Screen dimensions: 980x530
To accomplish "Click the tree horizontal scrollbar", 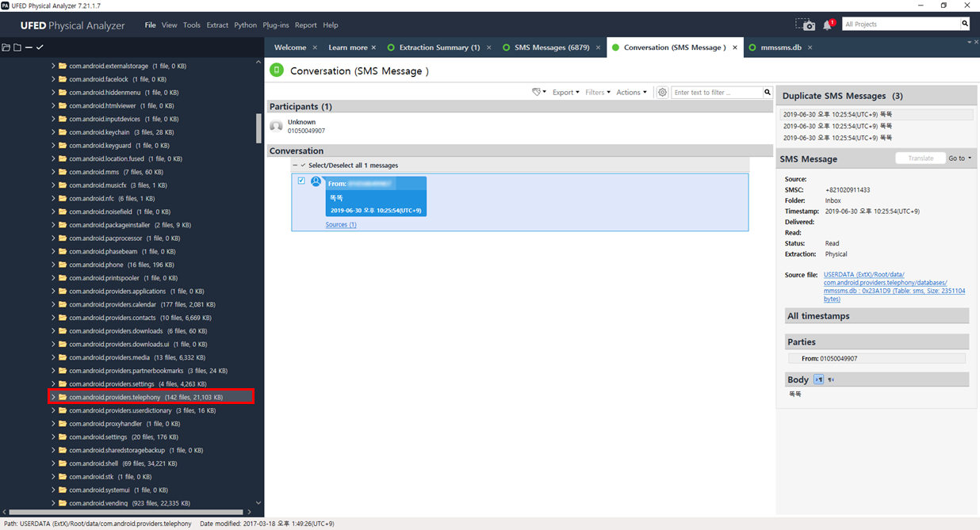I will [x=125, y=513].
